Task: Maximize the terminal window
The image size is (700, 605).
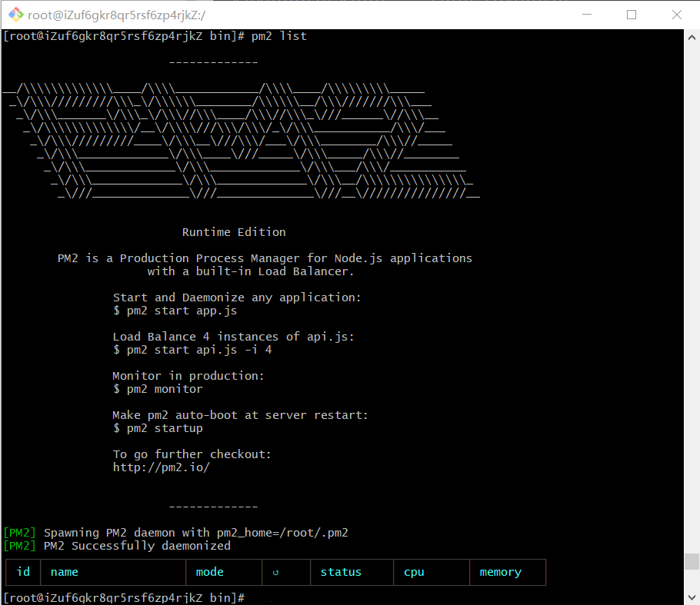Action: tap(632, 15)
